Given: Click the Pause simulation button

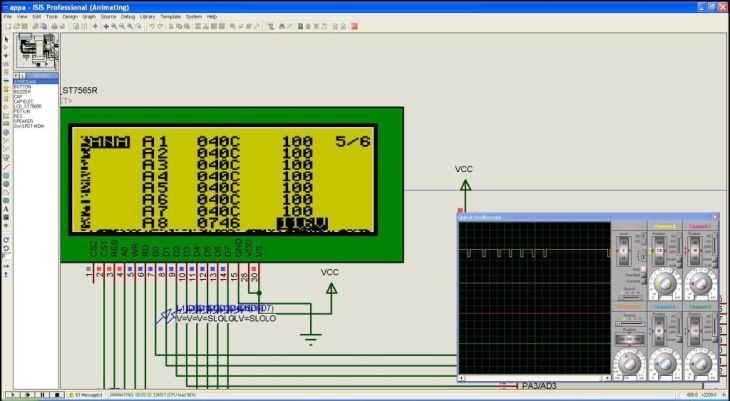Looking at the screenshot, I should (42, 395).
